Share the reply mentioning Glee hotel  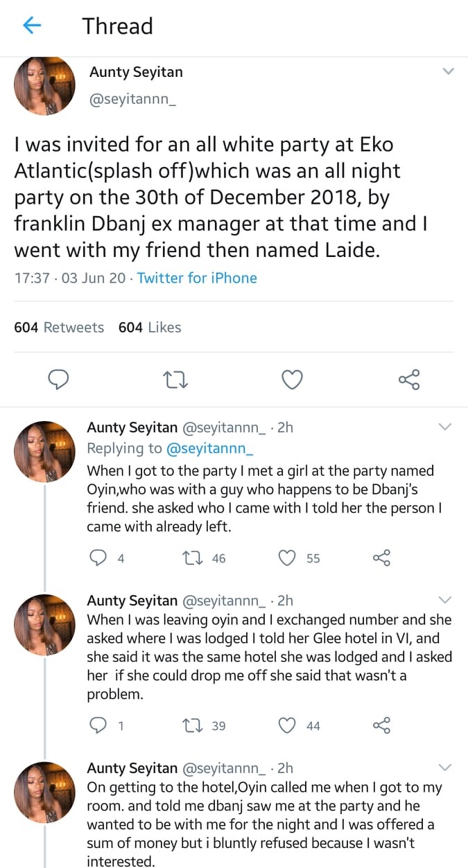coord(382,725)
